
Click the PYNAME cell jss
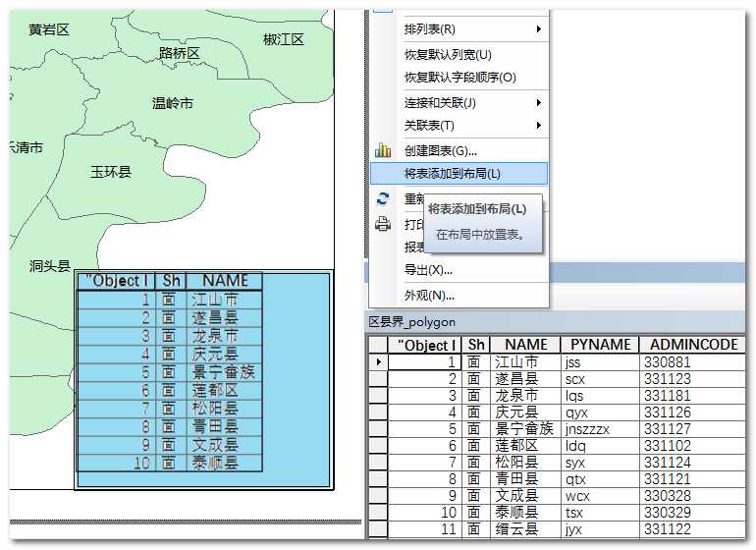(600, 361)
